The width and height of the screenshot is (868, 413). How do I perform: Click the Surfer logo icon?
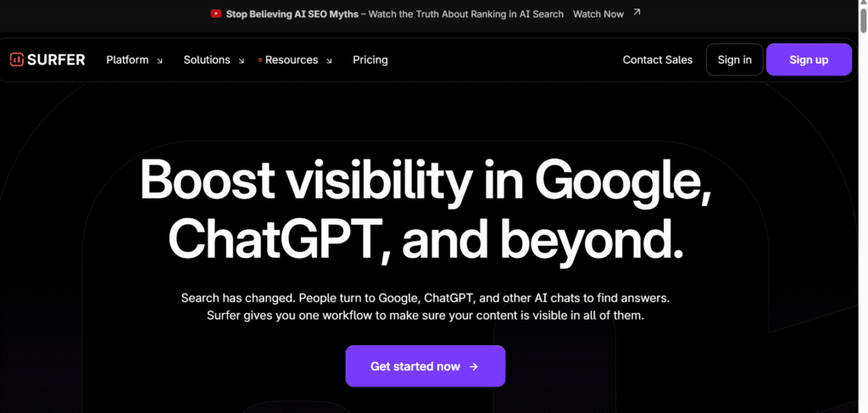pyautogui.click(x=16, y=59)
